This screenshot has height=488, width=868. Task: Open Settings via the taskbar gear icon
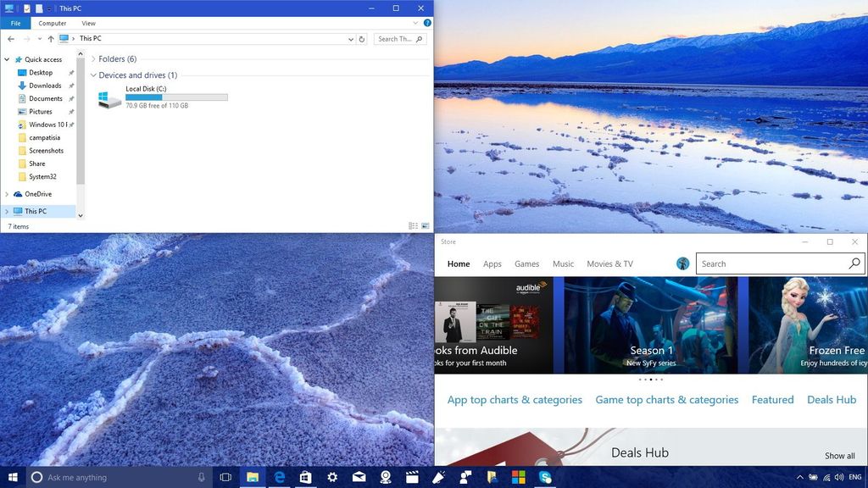point(332,477)
